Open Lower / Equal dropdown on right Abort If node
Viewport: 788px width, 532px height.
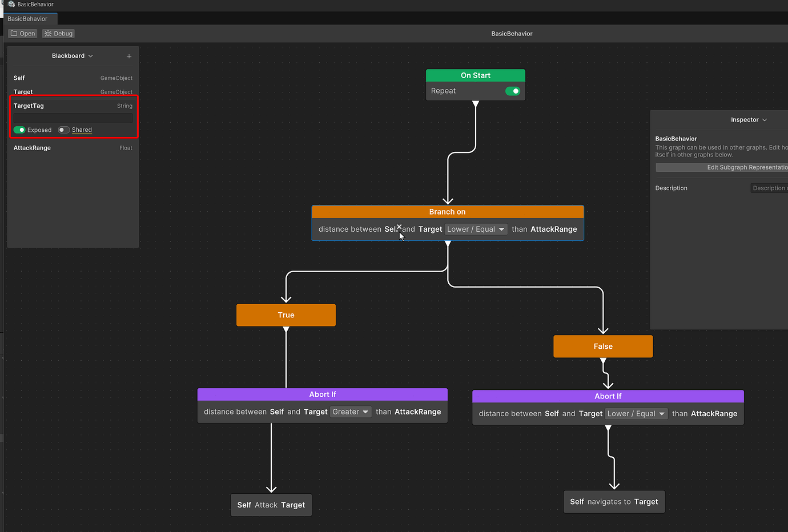point(636,413)
